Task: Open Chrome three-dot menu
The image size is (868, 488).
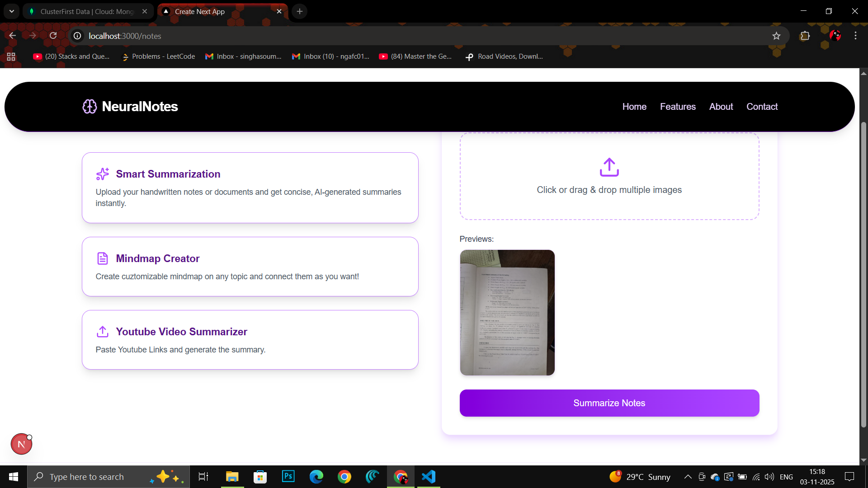Action: click(855, 36)
